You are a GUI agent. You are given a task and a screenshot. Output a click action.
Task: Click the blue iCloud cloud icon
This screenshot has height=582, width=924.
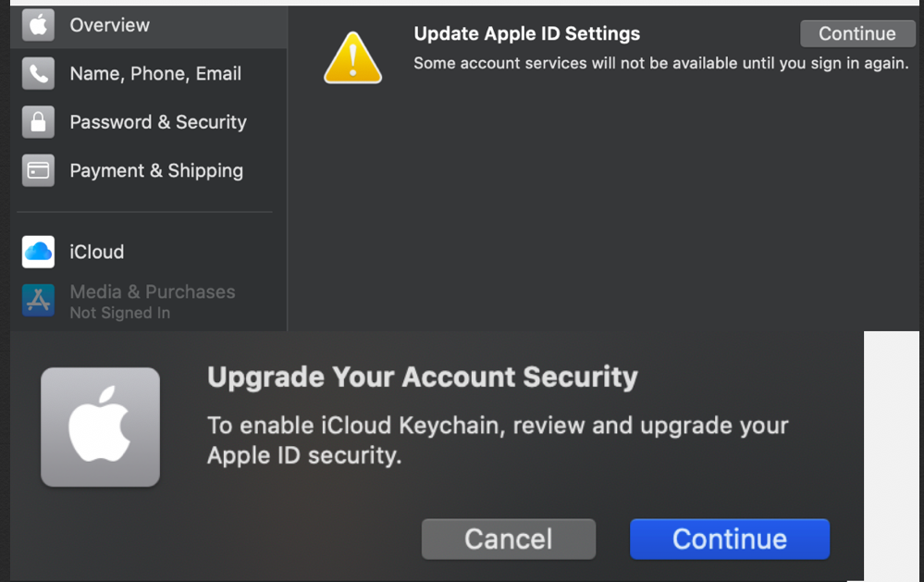click(x=38, y=252)
